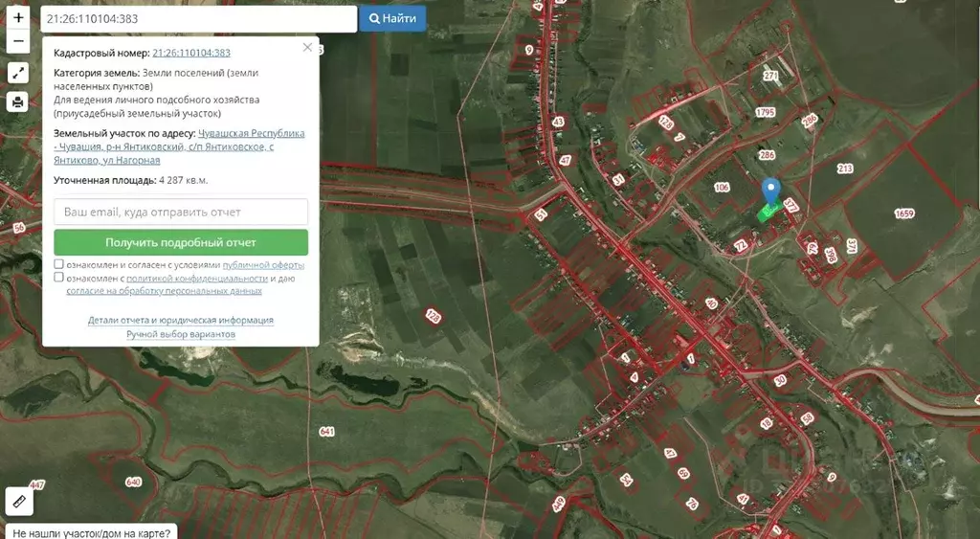Screen dimensions: 980x539
Task: Click Ручной выбор вариантов link
Action: point(181,334)
